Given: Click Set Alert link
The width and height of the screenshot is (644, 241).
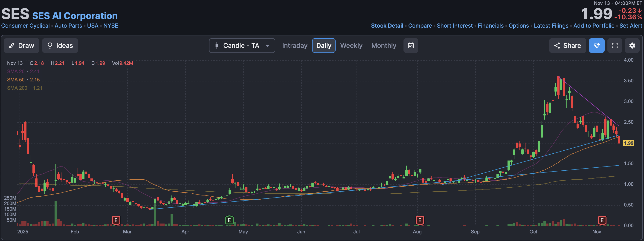Looking at the screenshot, I should click(630, 26).
